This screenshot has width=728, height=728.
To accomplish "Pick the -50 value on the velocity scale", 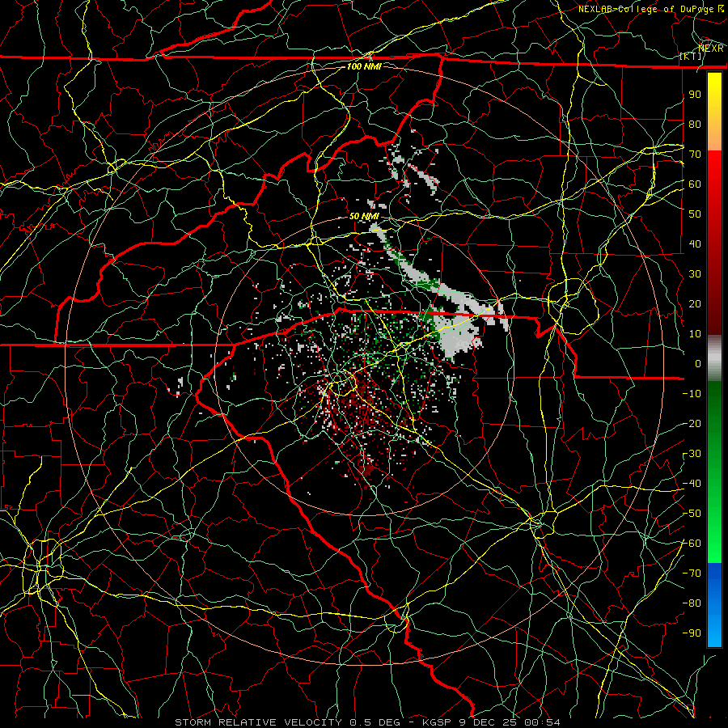I will (692, 514).
